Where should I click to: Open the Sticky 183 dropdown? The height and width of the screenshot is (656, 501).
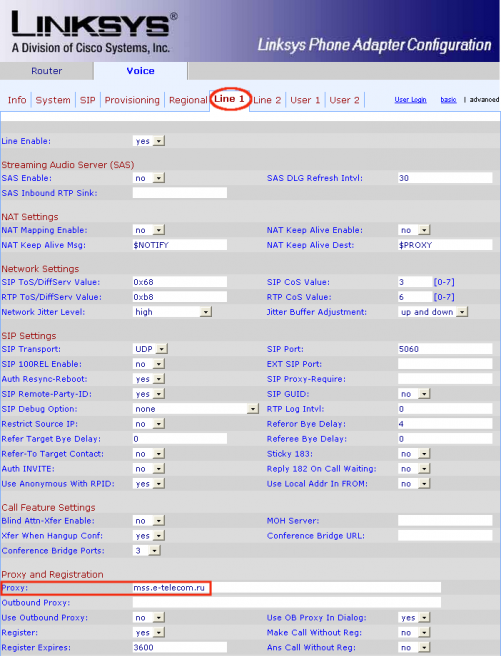pos(414,454)
